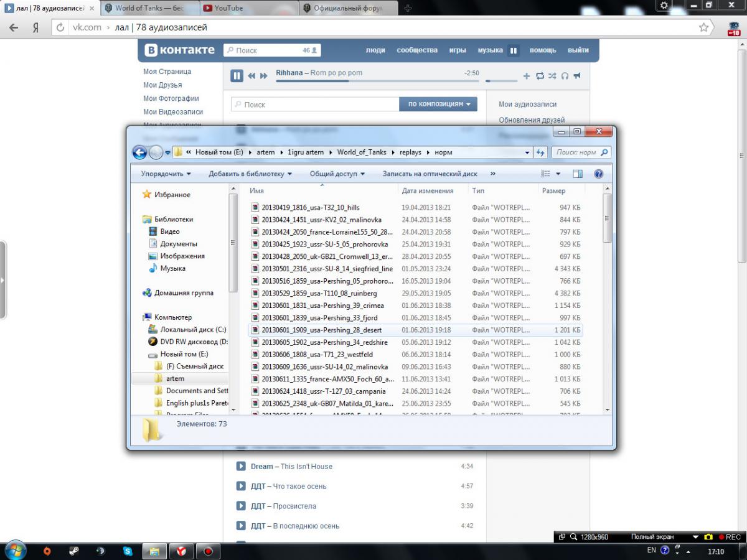Toggle audio broadcast megaphone icon
Screen dimensions: 747x560
click(577, 76)
